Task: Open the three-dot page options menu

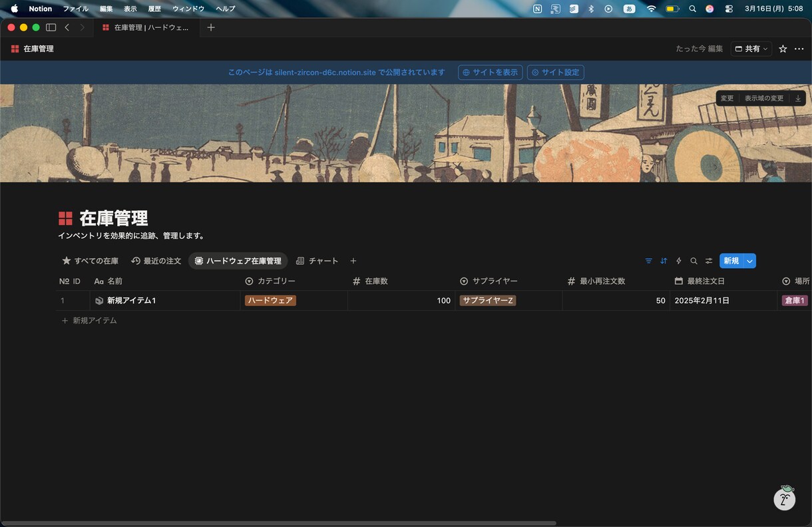Action: (x=799, y=49)
